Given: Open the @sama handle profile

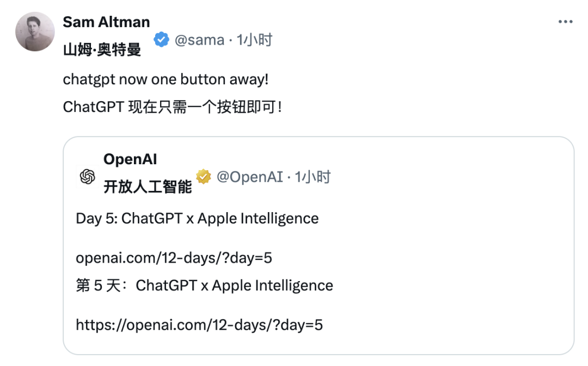Looking at the screenshot, I should [x=199, y=40].
